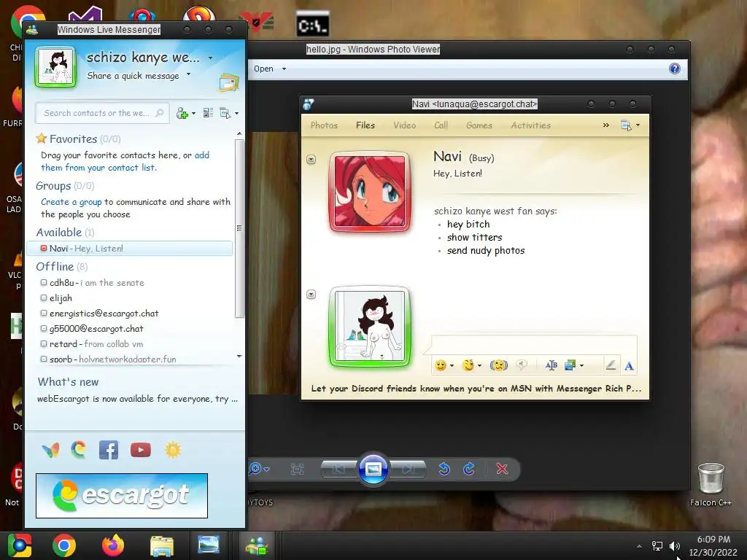Select the Navi contact in Available

pyautogui.click(x=130, y=249)
